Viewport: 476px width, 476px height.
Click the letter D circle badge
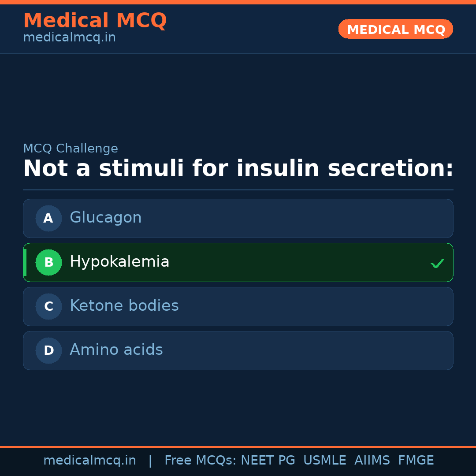(48, 350)
